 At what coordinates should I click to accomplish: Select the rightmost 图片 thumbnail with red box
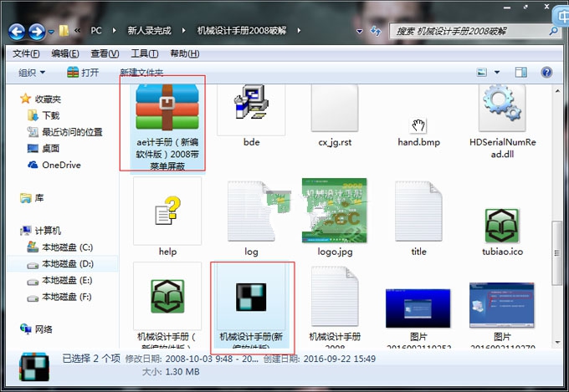point(502,305)
